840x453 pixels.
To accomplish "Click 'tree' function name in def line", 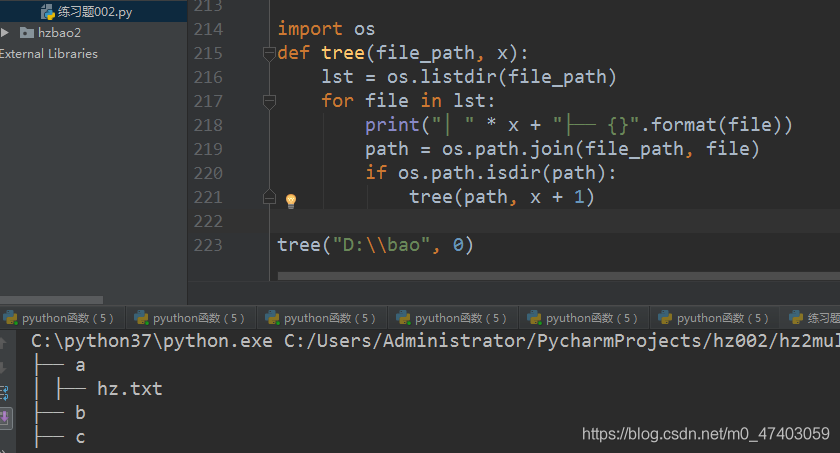I will (343, 52).
